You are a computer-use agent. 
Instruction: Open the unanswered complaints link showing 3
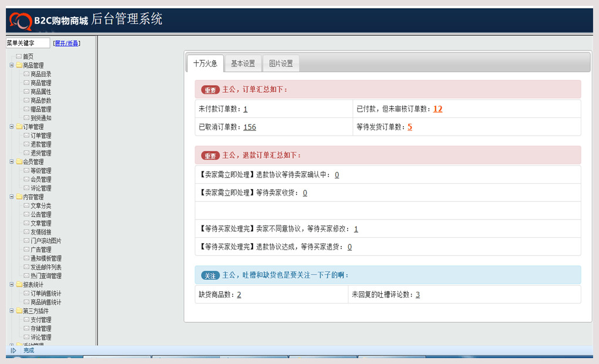417,294
